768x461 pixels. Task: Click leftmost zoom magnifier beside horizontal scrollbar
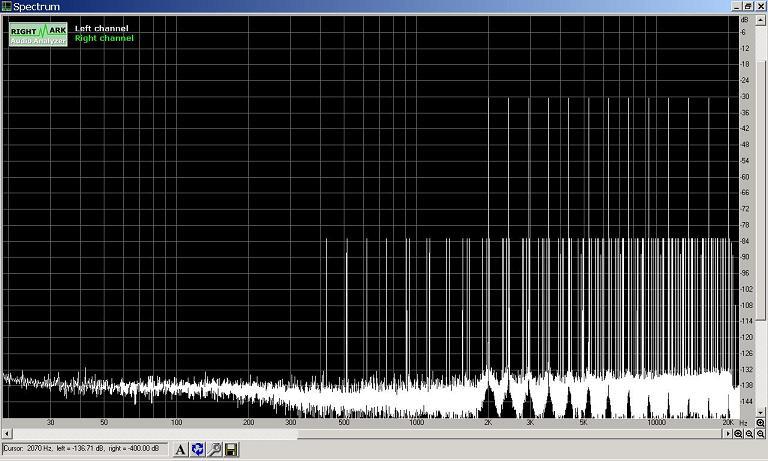pyautogui.click(x=738, y=434)
